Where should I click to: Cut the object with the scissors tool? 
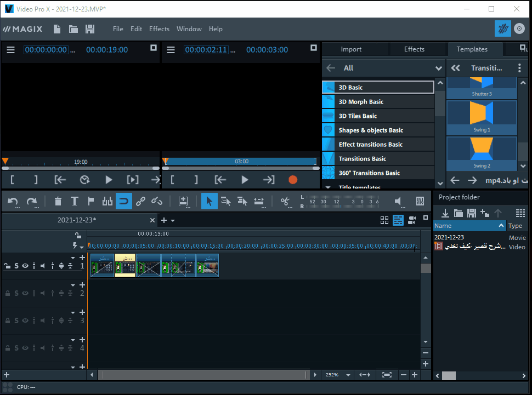(285, 202)
